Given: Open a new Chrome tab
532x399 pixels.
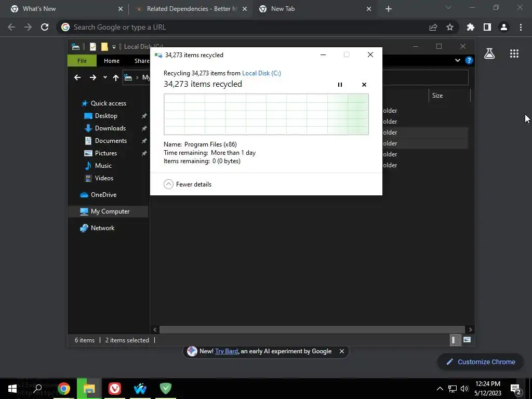Looking at the screenshot, I should [389, 9].
